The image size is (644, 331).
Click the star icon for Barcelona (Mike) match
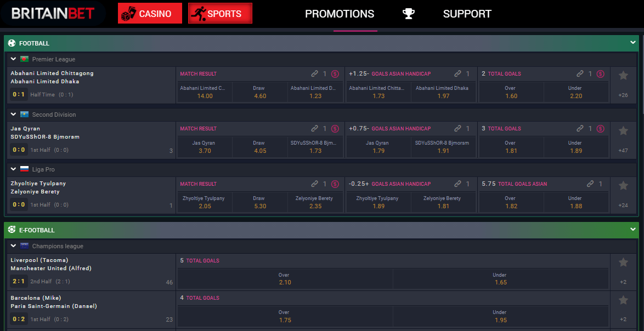623,300
